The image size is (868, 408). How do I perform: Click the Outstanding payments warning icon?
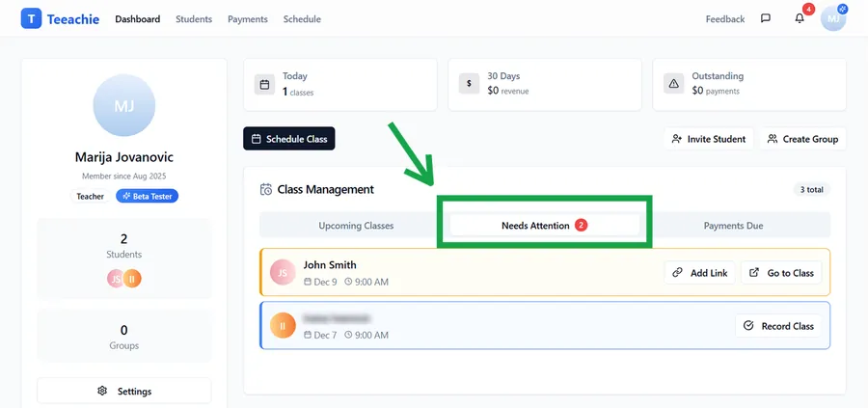(673, 84)
